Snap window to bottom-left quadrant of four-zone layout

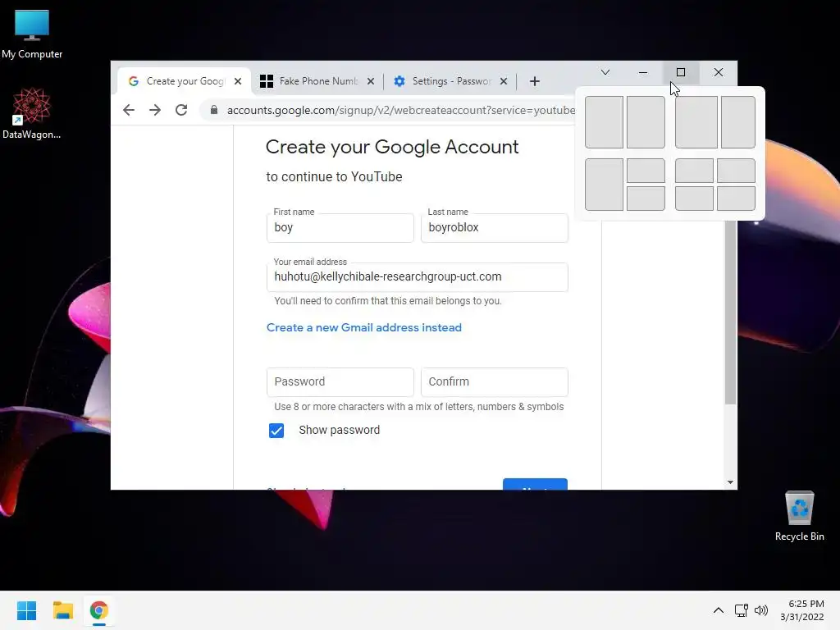tap(694, 199)
